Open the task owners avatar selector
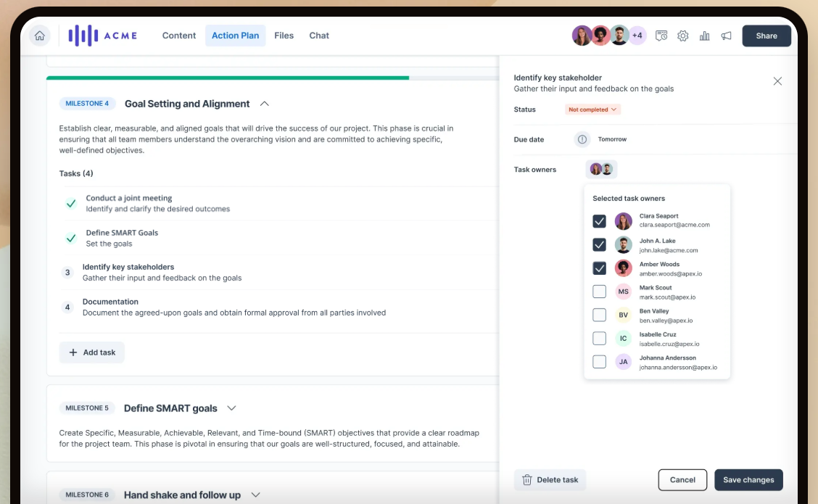This screenshot has width=818, height=504. tap(601, 169)
